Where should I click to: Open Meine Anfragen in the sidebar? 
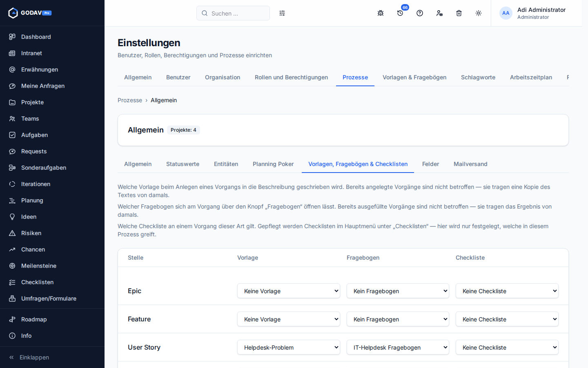point(52,86)
